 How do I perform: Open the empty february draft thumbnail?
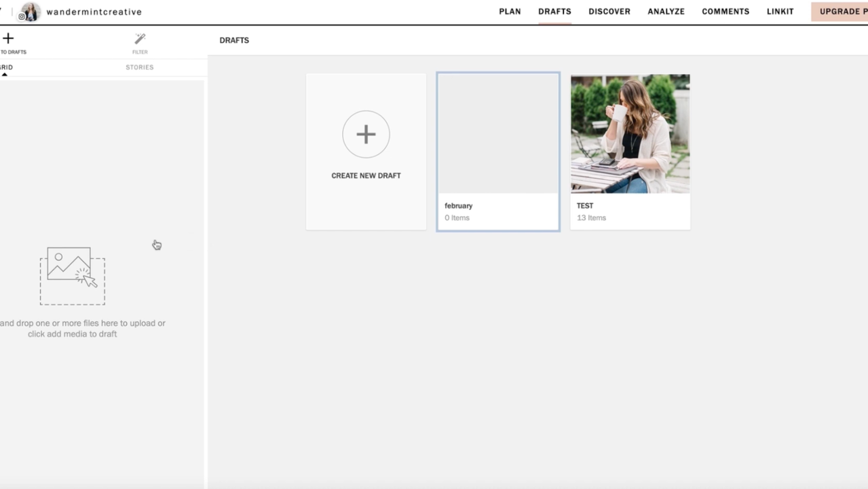497,134
